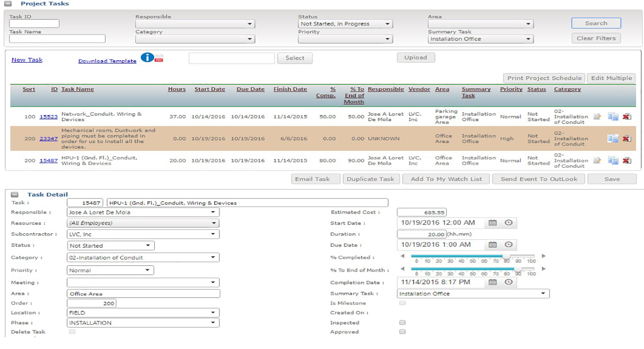This screenshot has width=644, height=349.
Task: Collapse the Task Detail section
Action: [x=15, y=194]
